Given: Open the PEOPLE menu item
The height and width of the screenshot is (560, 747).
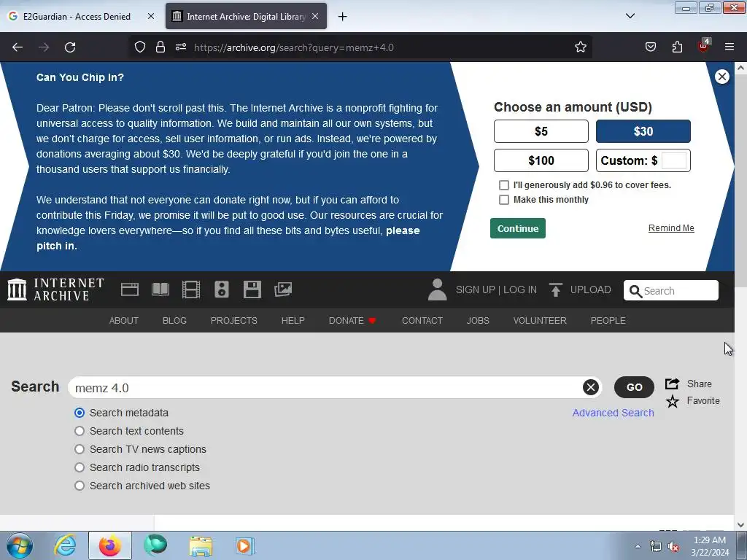Looking at the screenshot, I should (608, 321).
